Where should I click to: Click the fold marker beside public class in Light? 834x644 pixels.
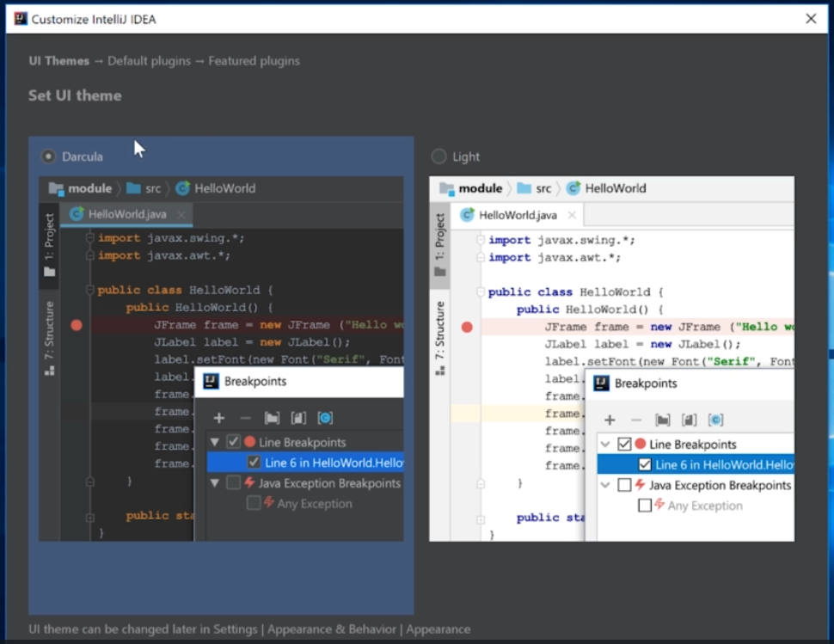click(x=481, y=292)
